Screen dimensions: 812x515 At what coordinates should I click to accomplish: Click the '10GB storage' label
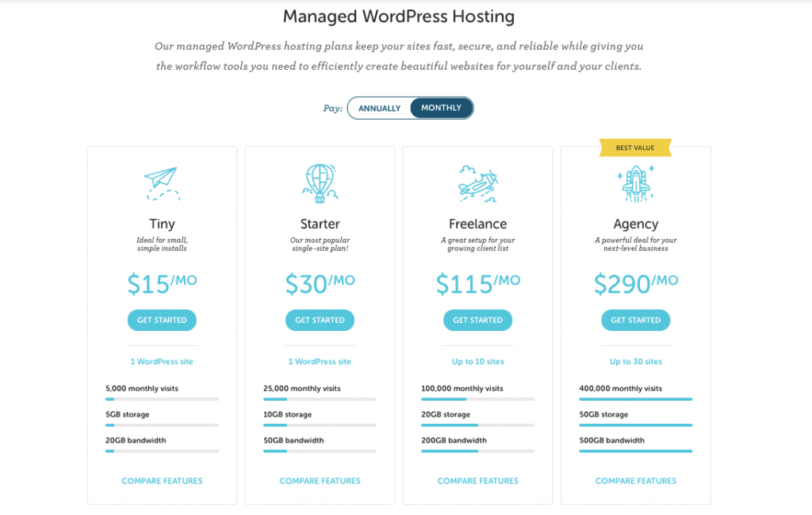pyautogui.click(x=287, y=414)
